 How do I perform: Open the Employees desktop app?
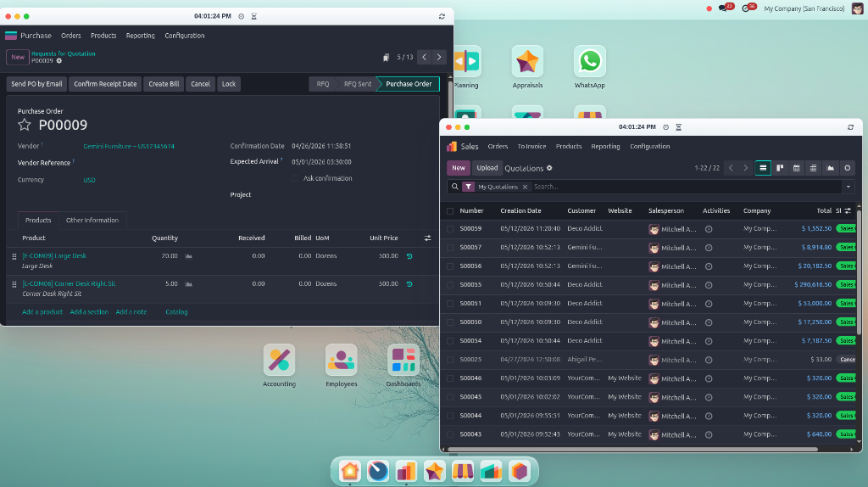[341, 360]
